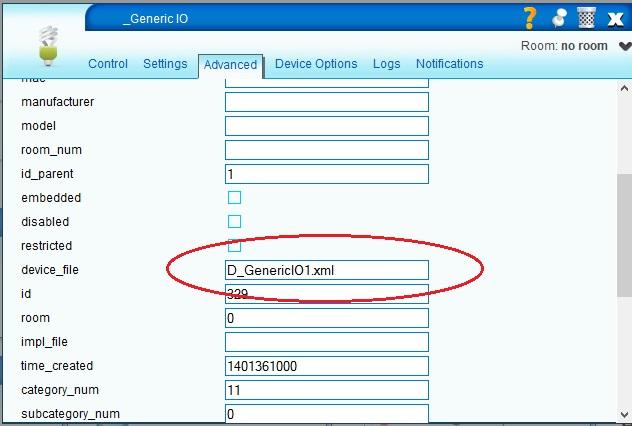Click the device_file label

pos(50,270)
